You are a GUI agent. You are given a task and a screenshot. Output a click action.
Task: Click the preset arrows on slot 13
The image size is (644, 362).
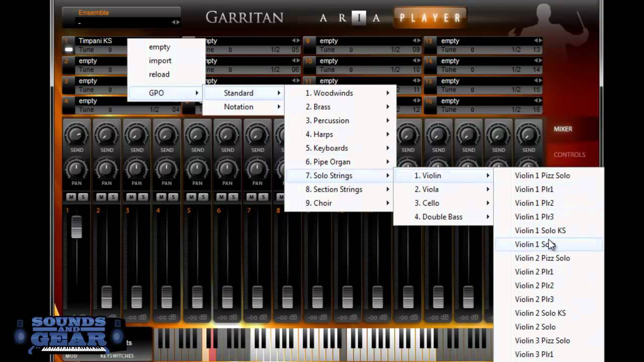pos(538,41)
